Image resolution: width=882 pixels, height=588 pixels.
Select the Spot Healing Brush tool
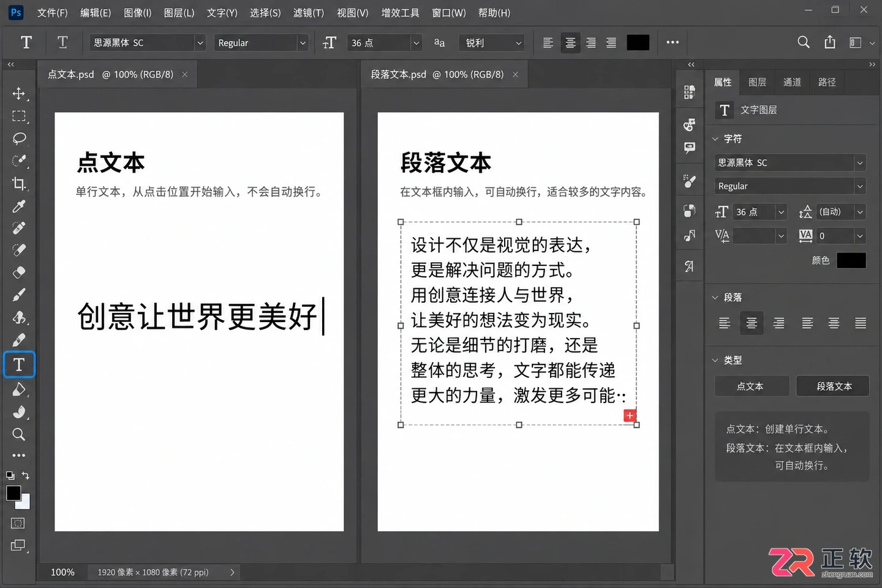pyautogui.click(x=19, y=228)
